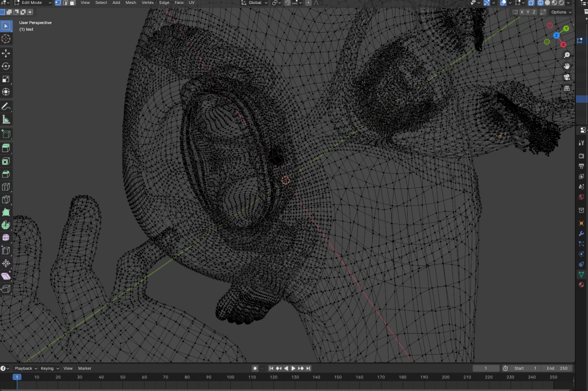Open the UV menu
This screenshot has height=391, width=588.
[192, 3]
